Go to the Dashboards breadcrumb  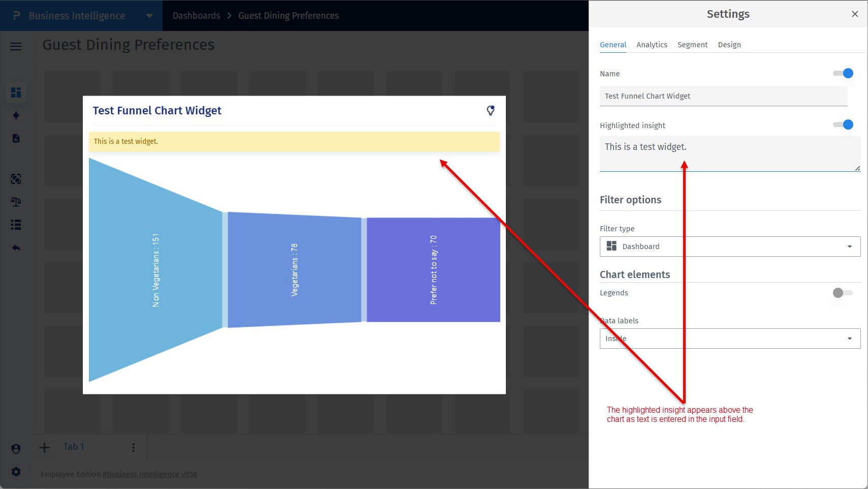pyautogui.click(x=197, y=16)
